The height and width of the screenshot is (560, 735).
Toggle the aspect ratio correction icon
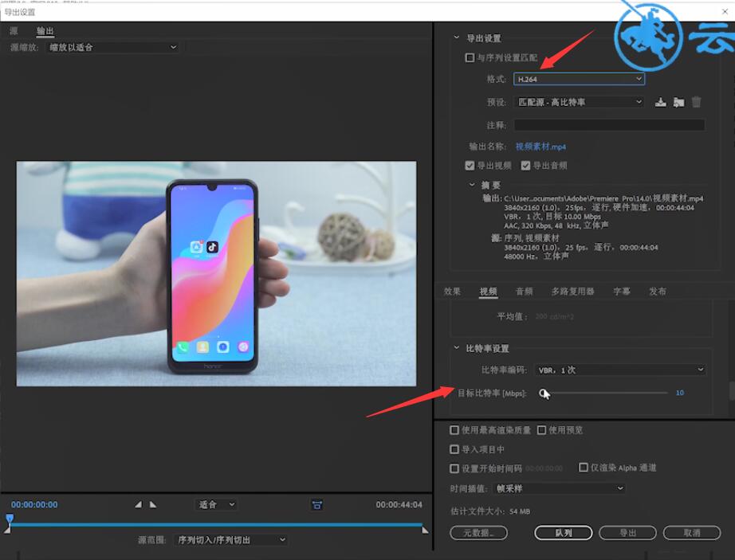[316, 505]
